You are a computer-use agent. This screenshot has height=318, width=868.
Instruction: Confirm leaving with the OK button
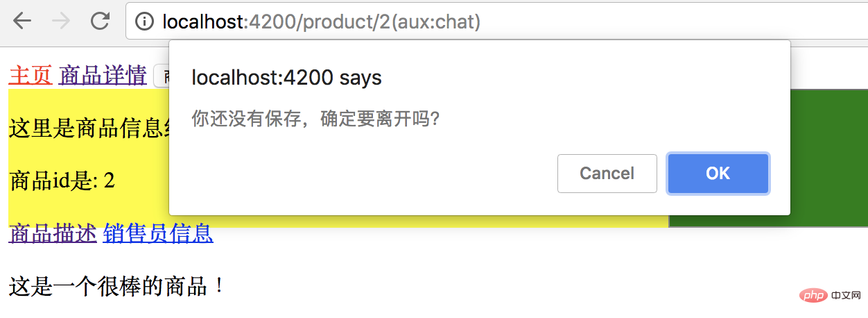pyautogui.click(x=718, y=174)
